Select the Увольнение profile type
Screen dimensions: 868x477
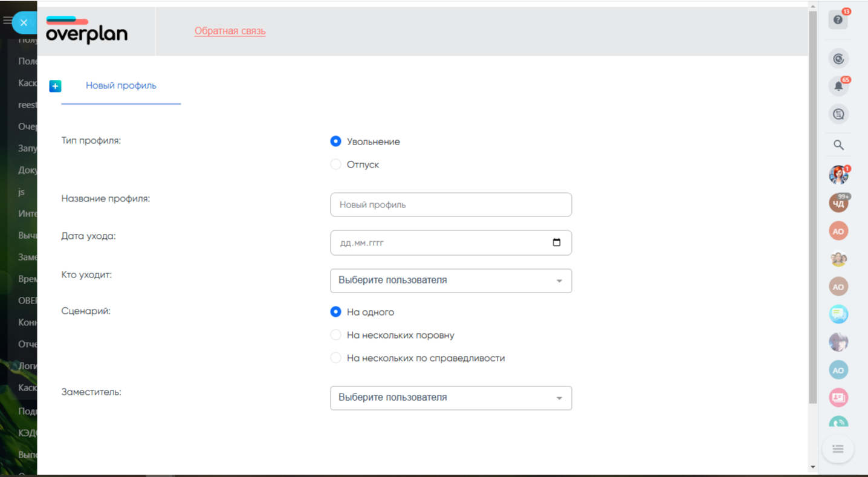[x=336, y=141]
